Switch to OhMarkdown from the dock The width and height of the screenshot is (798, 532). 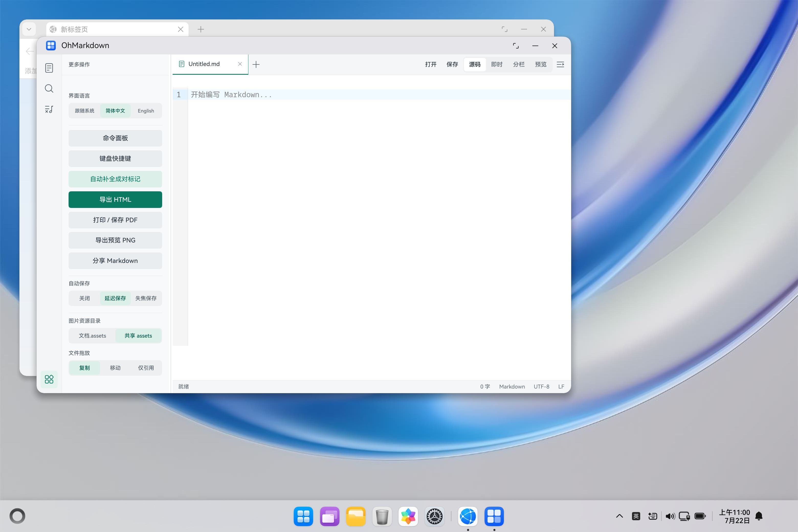coord(494,516)
